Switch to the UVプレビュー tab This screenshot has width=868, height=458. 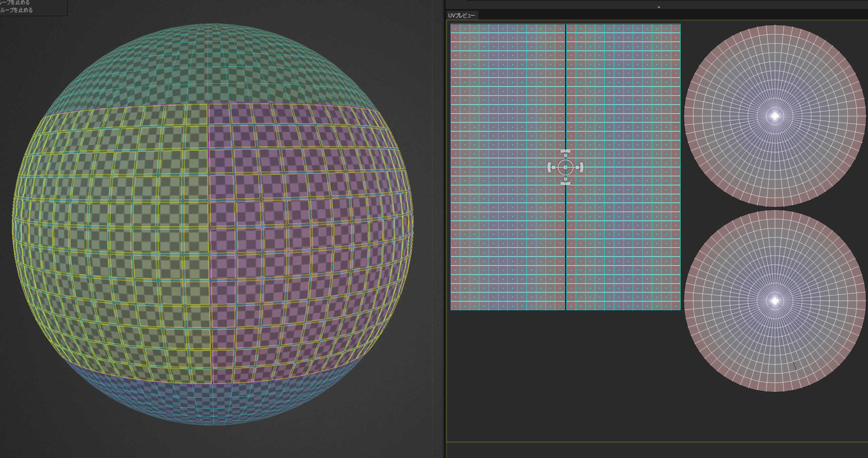tap(461, 16)
